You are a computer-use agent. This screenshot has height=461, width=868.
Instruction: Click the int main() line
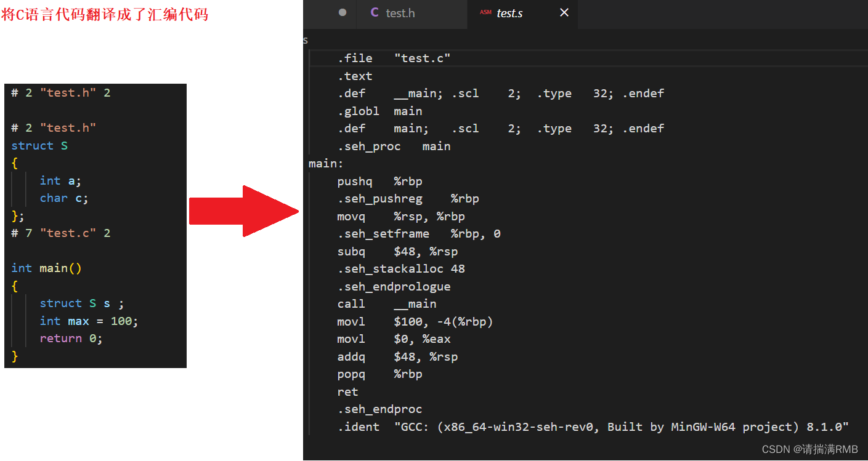(47, 268)
